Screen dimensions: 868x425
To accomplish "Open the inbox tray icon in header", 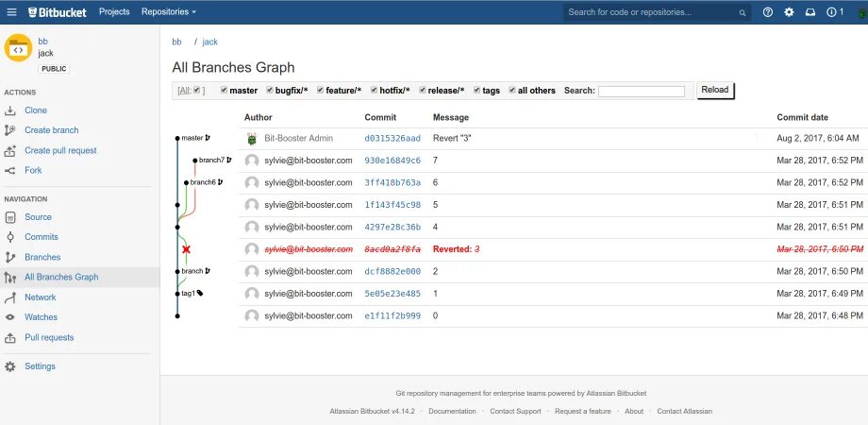I will pos(810,11).
